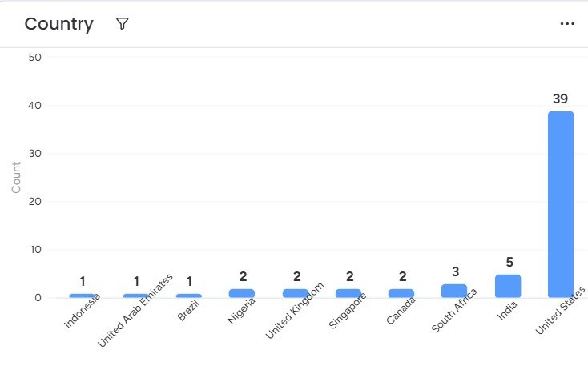Select the United States bar
This screenshot has width=588, height=386.
coord(561,204)
